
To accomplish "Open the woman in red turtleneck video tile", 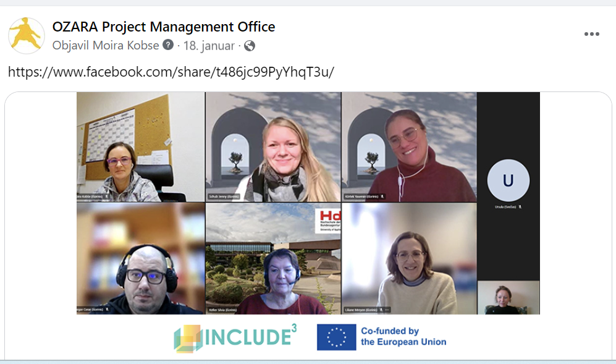I will (410, 147).
